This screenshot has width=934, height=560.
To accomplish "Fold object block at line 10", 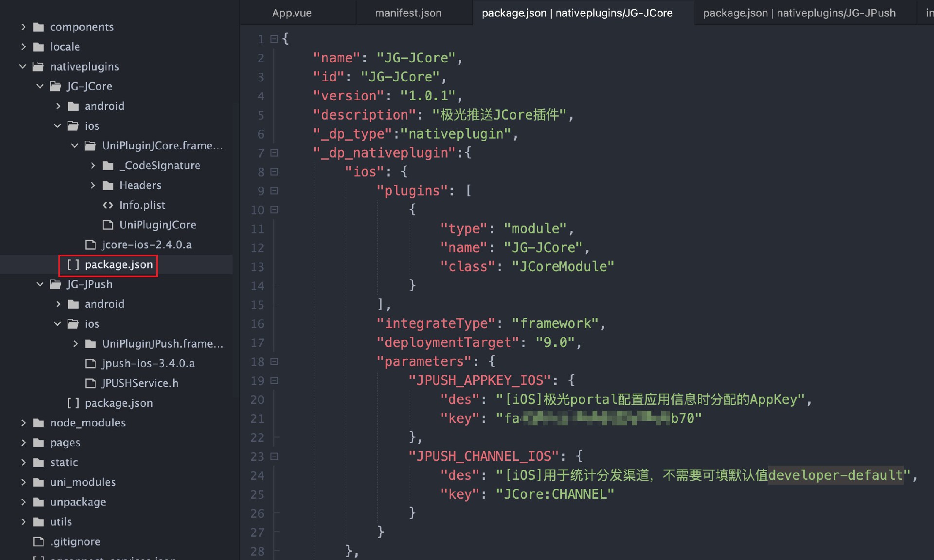I will coord(274,210).
